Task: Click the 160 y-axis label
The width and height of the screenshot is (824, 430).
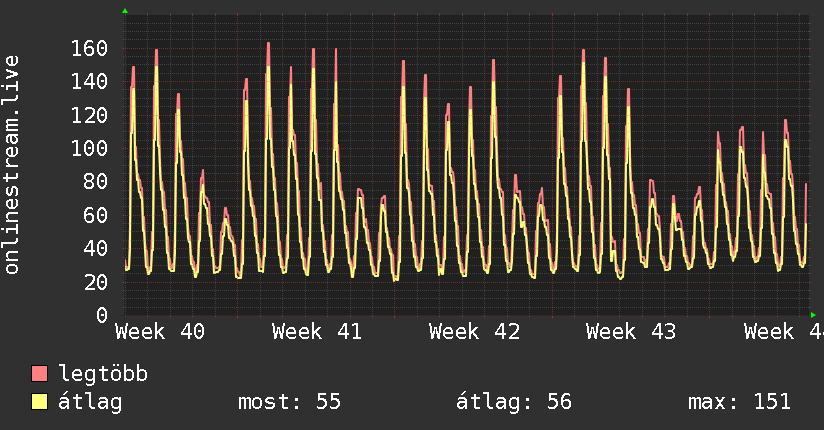Action: tap(89, 49)
